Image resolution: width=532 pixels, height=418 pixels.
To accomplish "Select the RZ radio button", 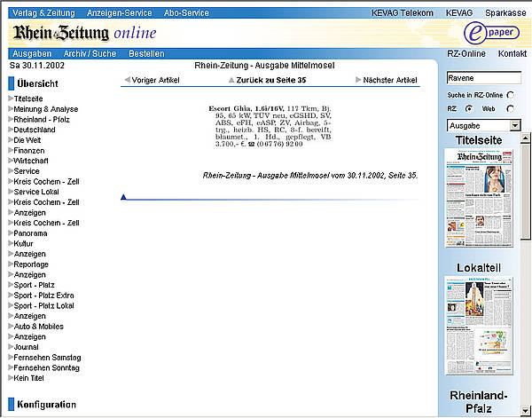I will coord(469,108).
